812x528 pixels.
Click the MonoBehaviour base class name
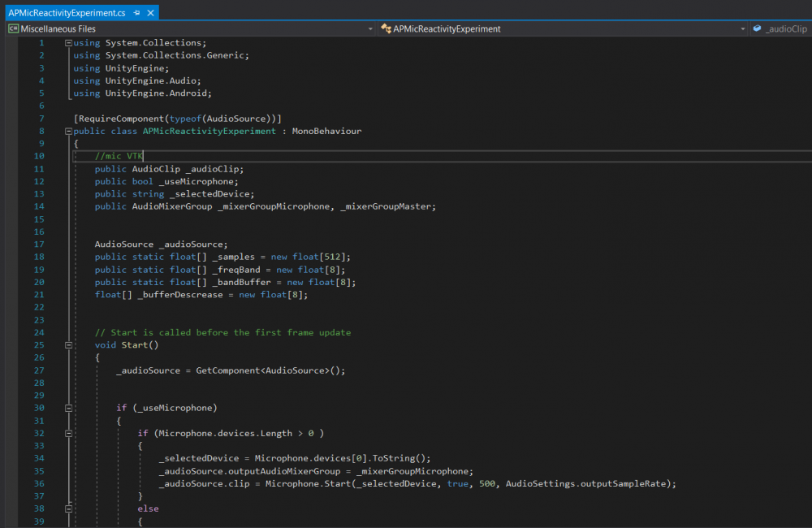click(326, 131)
